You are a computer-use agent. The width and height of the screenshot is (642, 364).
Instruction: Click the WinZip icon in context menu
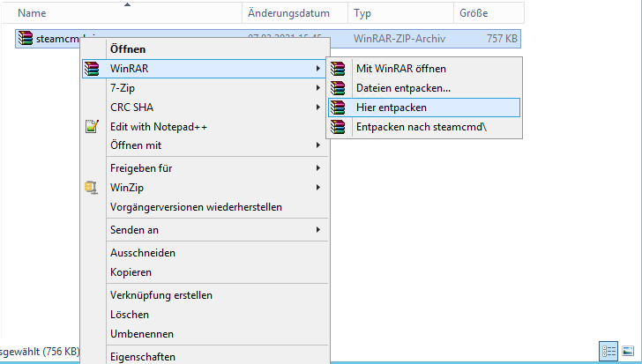coord(92,188)
